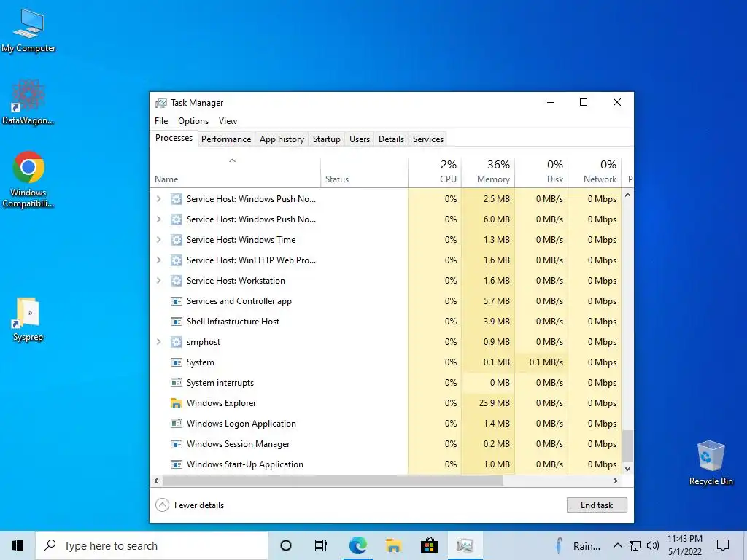Click the Cortana circle icon on taskbar

[286, 545]
